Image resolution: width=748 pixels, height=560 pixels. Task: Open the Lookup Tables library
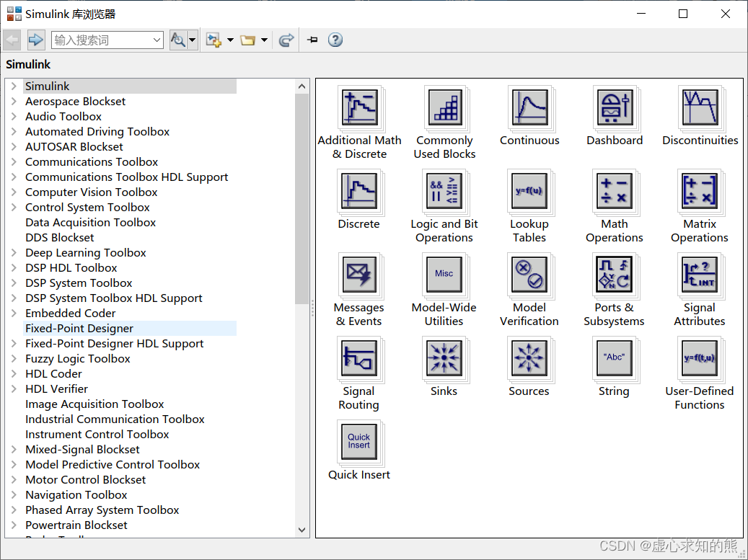pyautogui.click(x=529, y=192)
